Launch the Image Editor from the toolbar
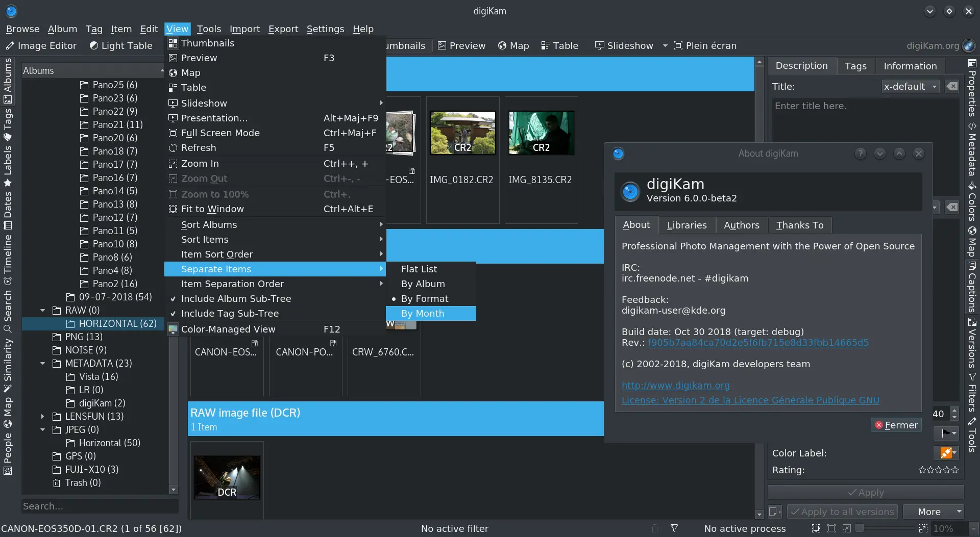 (41, 45)
